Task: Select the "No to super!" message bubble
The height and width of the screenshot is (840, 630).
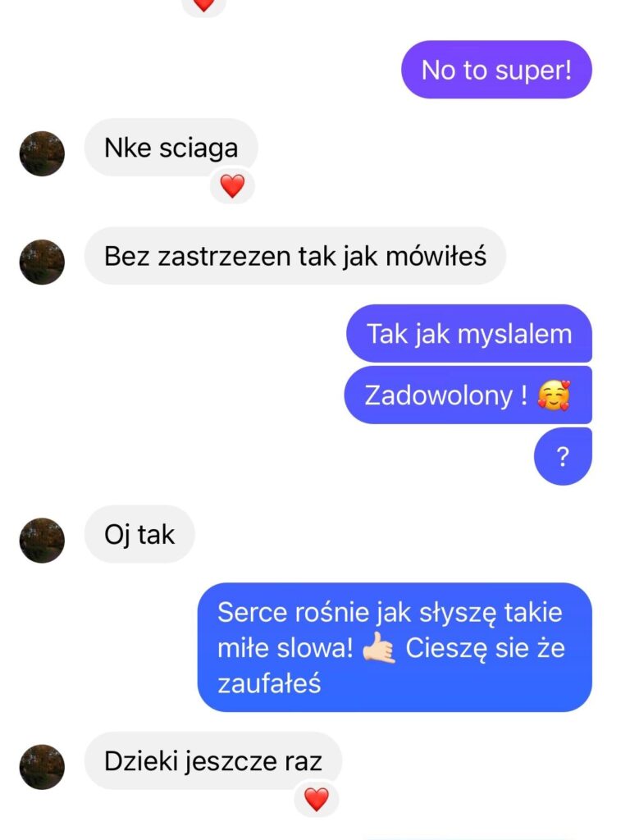Action: tap(496, 70)
